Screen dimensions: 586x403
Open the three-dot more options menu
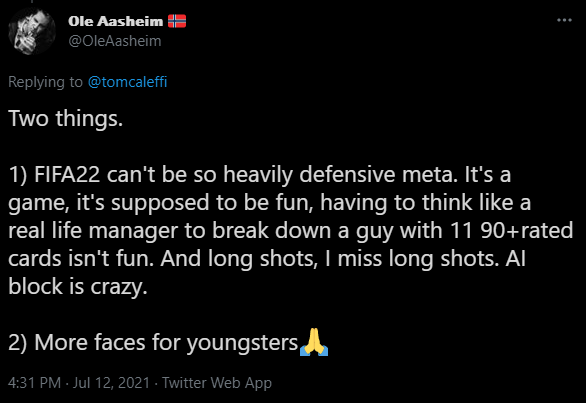pyautogui.click(x=564, y=20)
